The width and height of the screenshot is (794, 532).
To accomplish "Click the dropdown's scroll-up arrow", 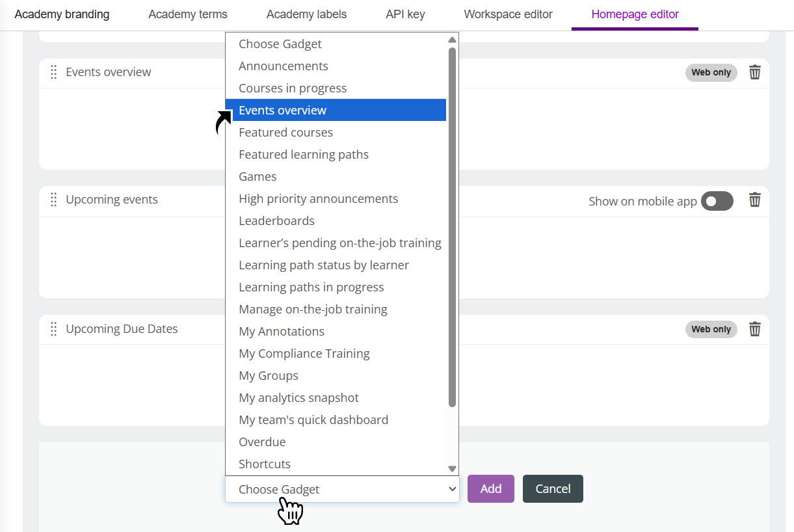I will pyautogui.click(x=451, y=39).
